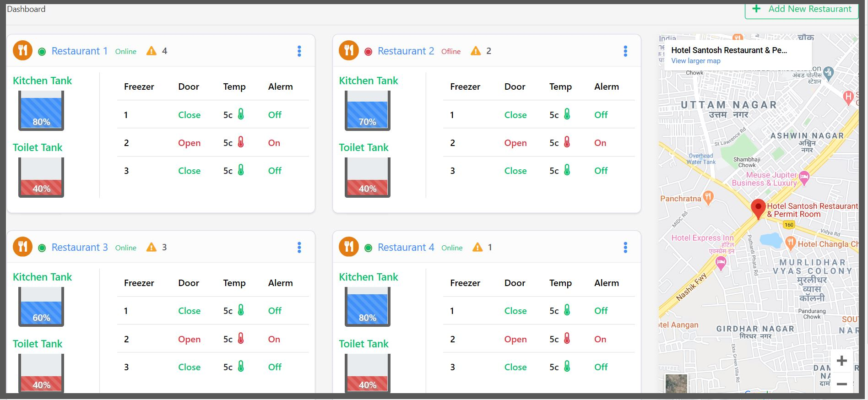Click green thermometer for Restaurant 4 freezer 1
868x400 pixels.
pos(567,310)
